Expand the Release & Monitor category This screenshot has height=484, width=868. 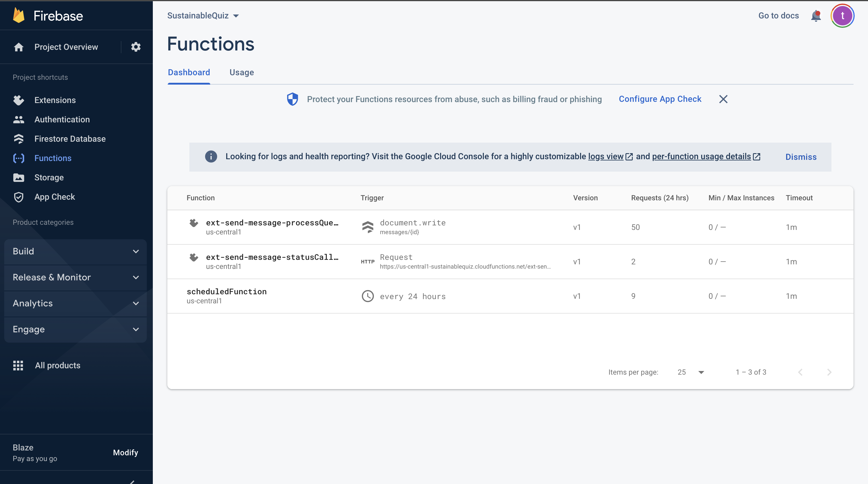point(76,277)
